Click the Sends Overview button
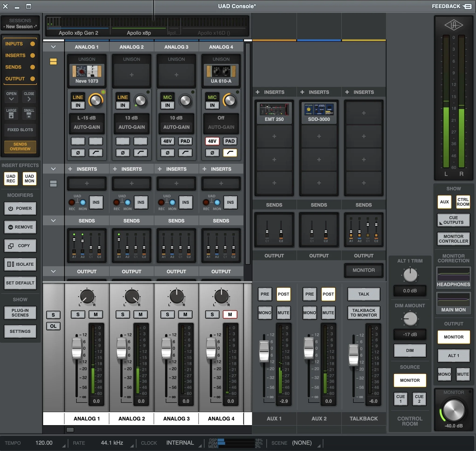 20,147
